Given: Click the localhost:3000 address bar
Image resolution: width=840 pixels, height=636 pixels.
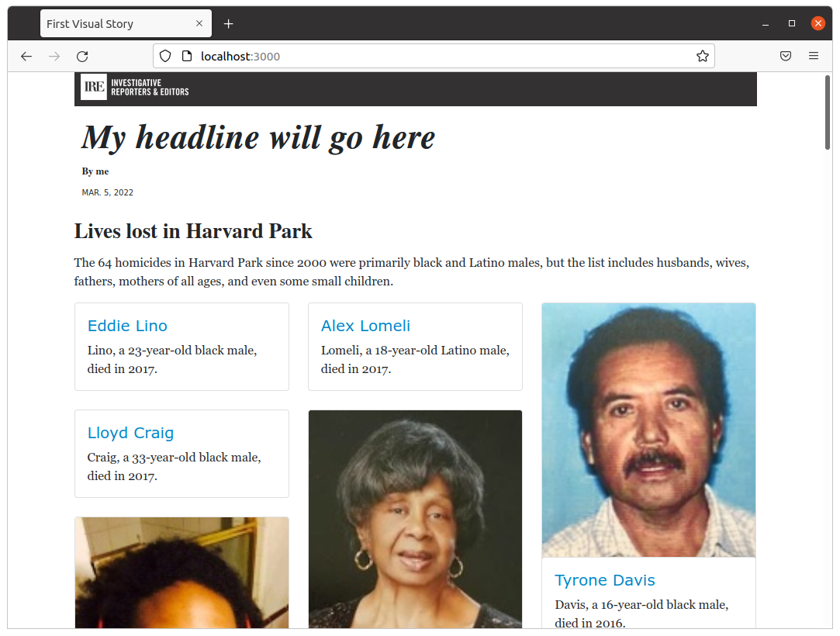Looking at the screenshot, I should click(434, 56).
